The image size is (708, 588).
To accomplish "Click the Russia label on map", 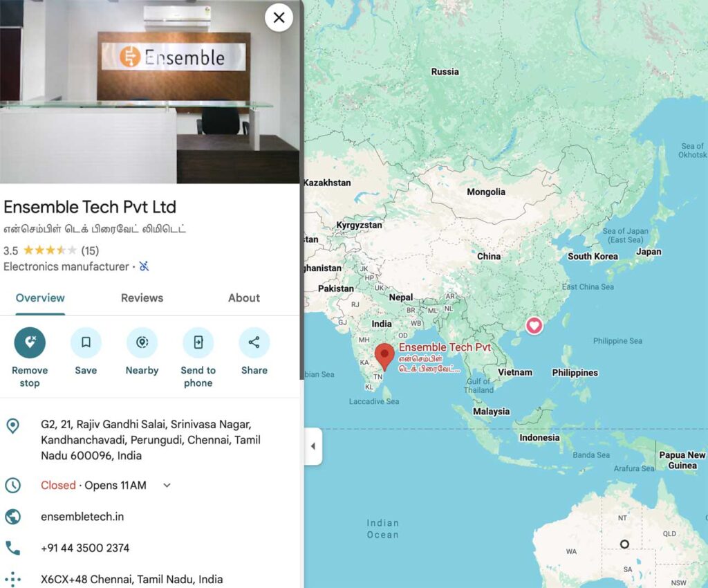I will point(445,71).
